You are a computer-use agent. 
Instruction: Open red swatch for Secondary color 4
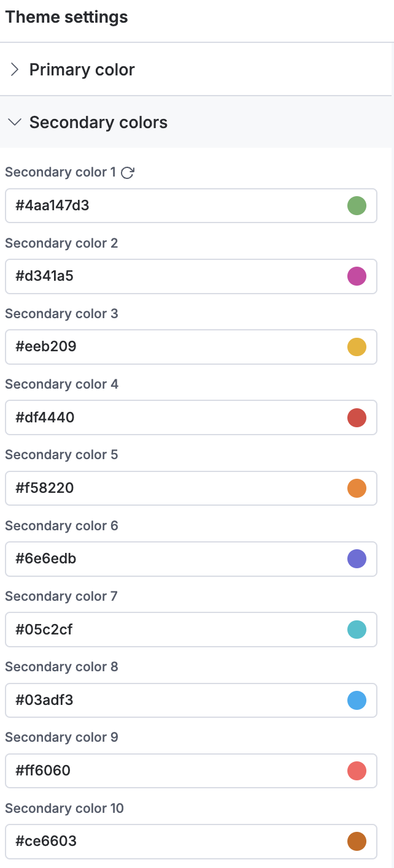click(x=357, y=417)
